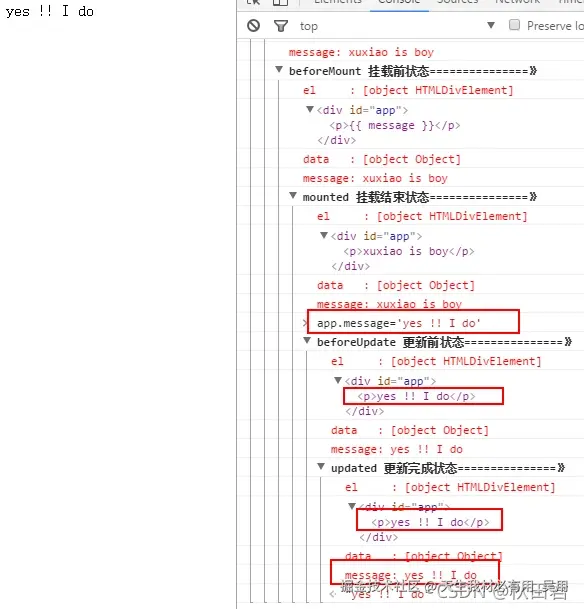The image size is (584, 609).
Task: Click the app.message='yes !! I do' input line
Action: 398,323
